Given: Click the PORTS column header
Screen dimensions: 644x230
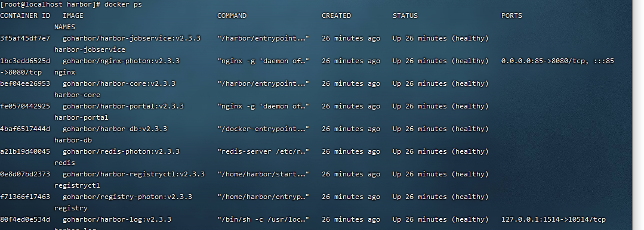Looking at the screenshot, I should tap(511, 15).
